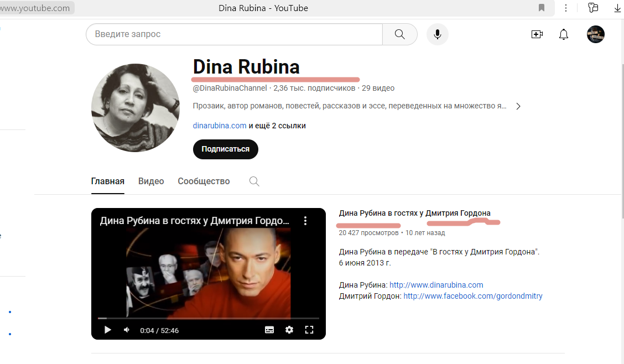This screenshot has width=624, height=364.
Task: Search within channel magnifier icon
Action: pyautogui.click(x=254, y=181)
